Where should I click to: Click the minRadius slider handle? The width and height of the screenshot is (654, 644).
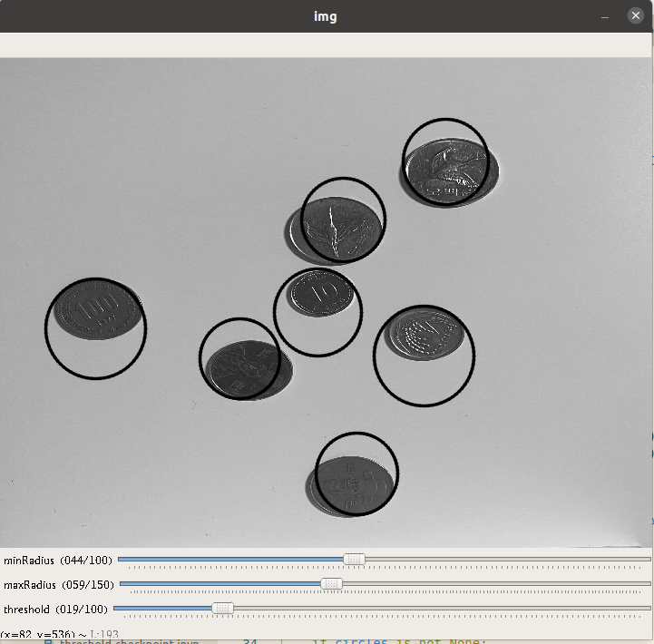click(354, 559)
